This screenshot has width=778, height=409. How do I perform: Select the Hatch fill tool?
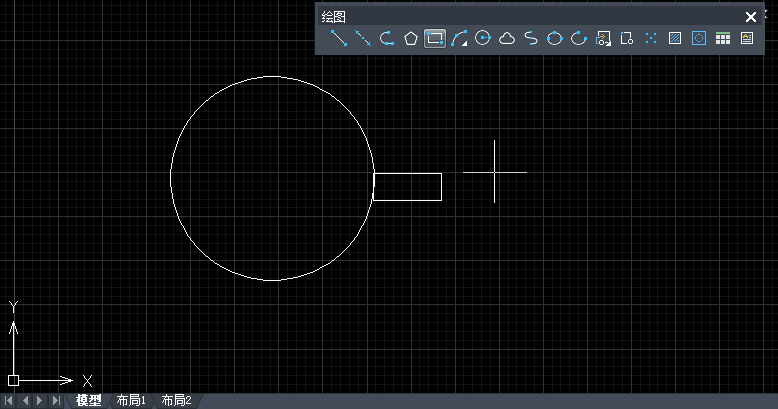[675, 39]
